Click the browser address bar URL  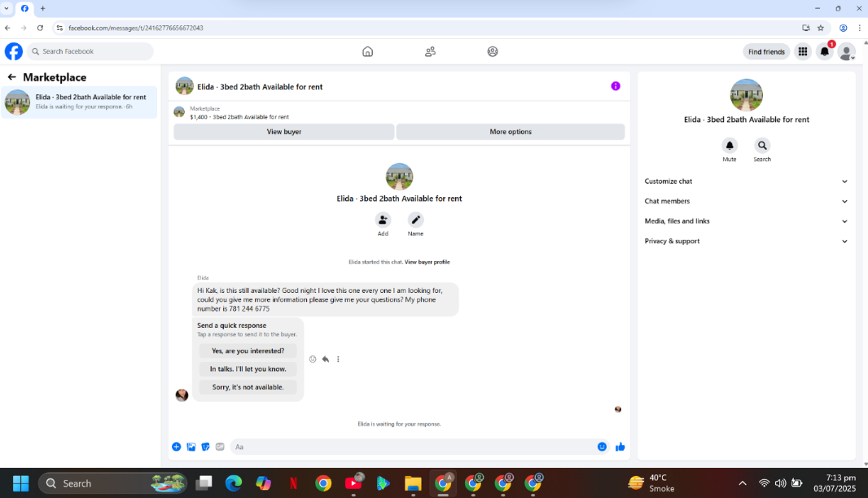click(x=136, y=28)
